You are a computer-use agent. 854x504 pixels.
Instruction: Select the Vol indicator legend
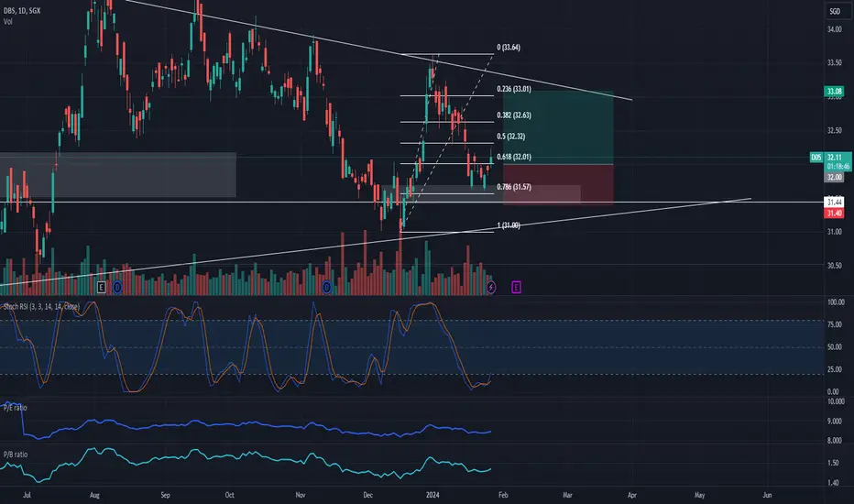point(7,22)
